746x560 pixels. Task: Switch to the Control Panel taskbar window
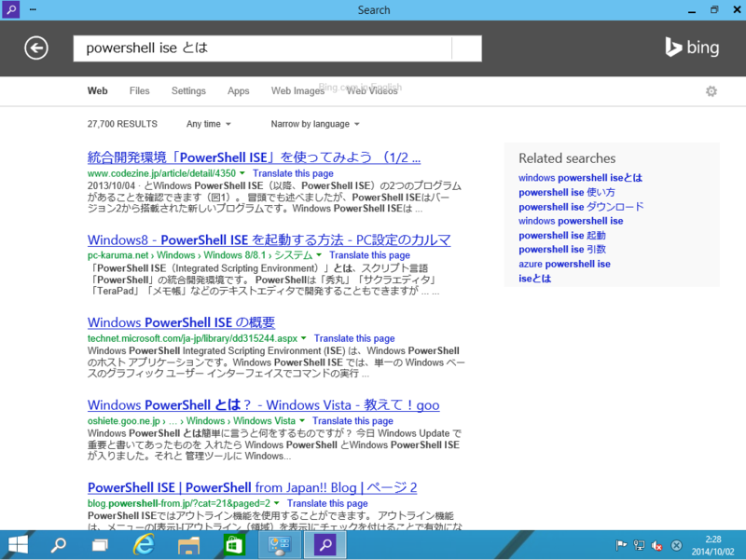tap(279, 545)
